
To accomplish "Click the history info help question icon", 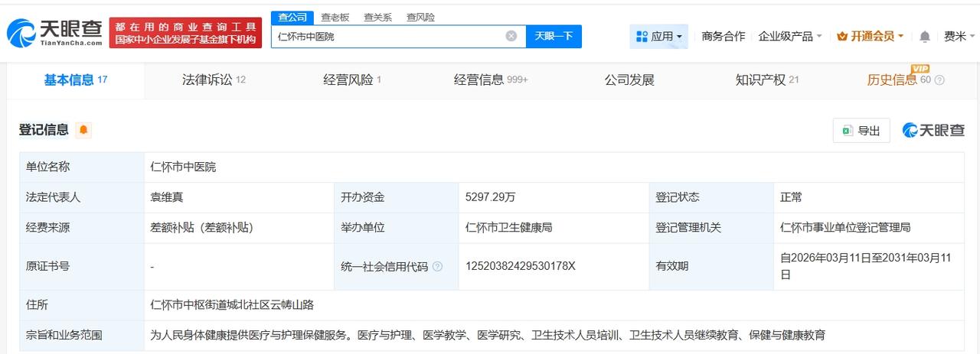I will point(939,80).
